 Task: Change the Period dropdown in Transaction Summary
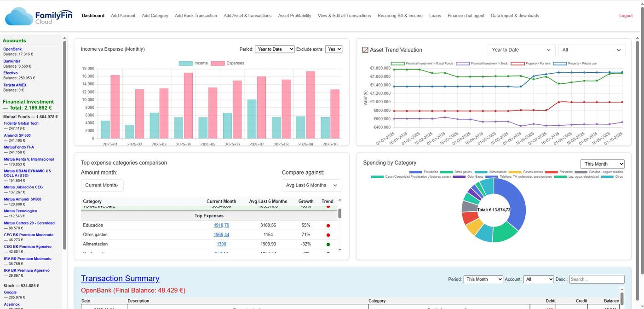coord(483,279)
